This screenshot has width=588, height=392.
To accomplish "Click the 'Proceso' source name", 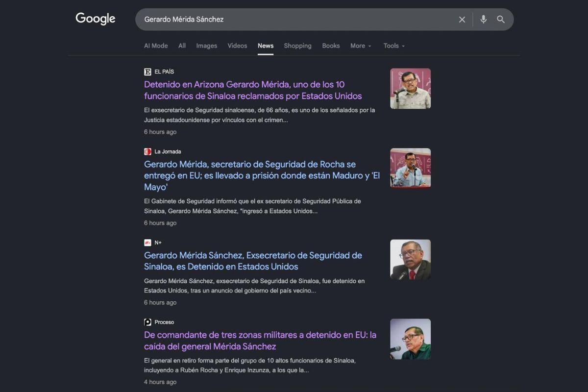I will [x=164, y=322].
